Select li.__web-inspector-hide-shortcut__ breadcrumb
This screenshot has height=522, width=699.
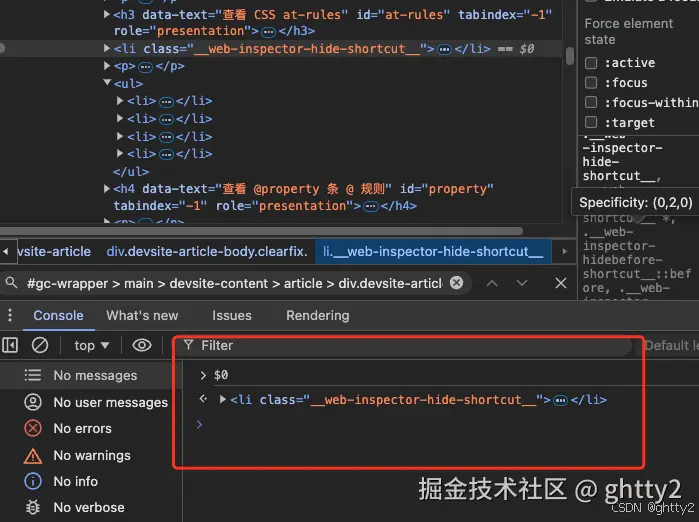tap(433, 251)
